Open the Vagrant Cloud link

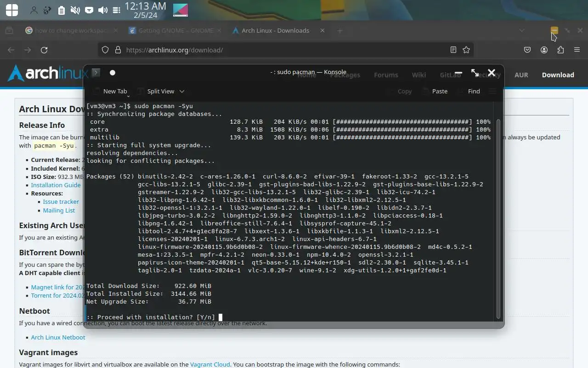point(210,364)
